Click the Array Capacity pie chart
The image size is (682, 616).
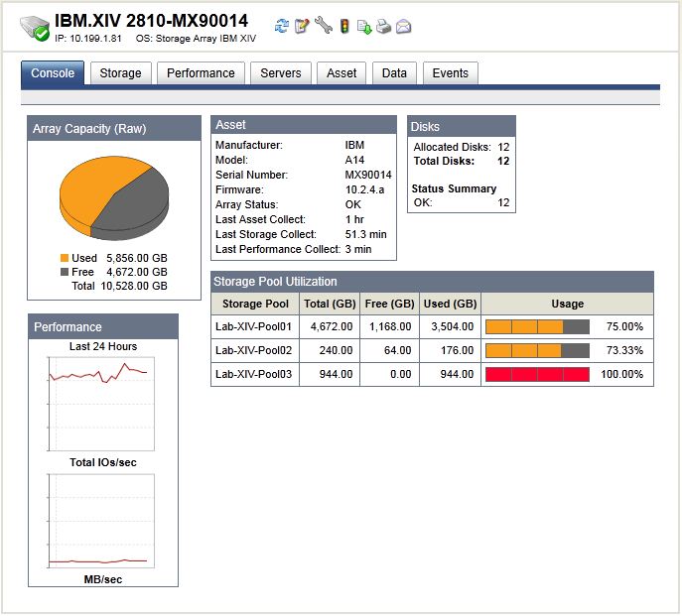click(x=114, y=197)
